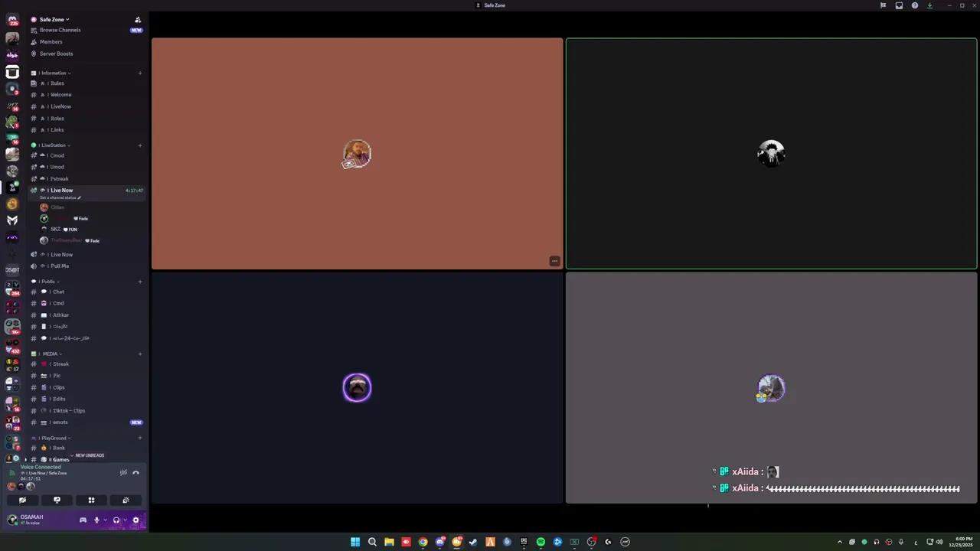Toggle noise suppression icon

pyautogui.click(x=123, y=472)
